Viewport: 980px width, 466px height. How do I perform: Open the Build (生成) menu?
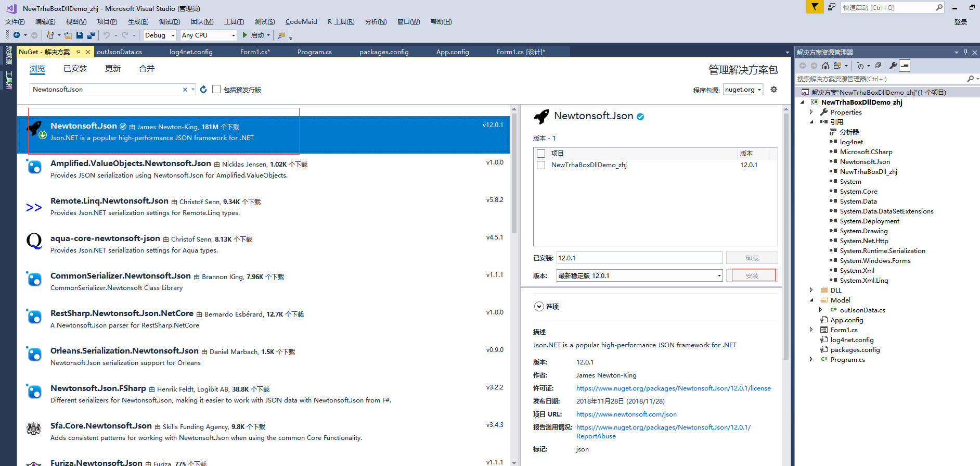point(138,22)
